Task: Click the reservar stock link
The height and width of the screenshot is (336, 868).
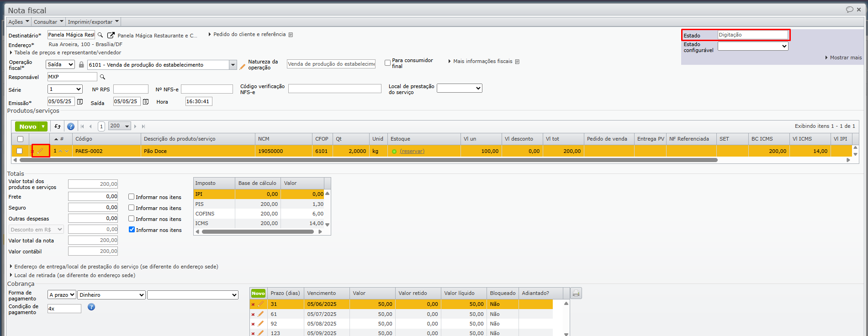Action: pyautogui.click(x=412, y=151)
